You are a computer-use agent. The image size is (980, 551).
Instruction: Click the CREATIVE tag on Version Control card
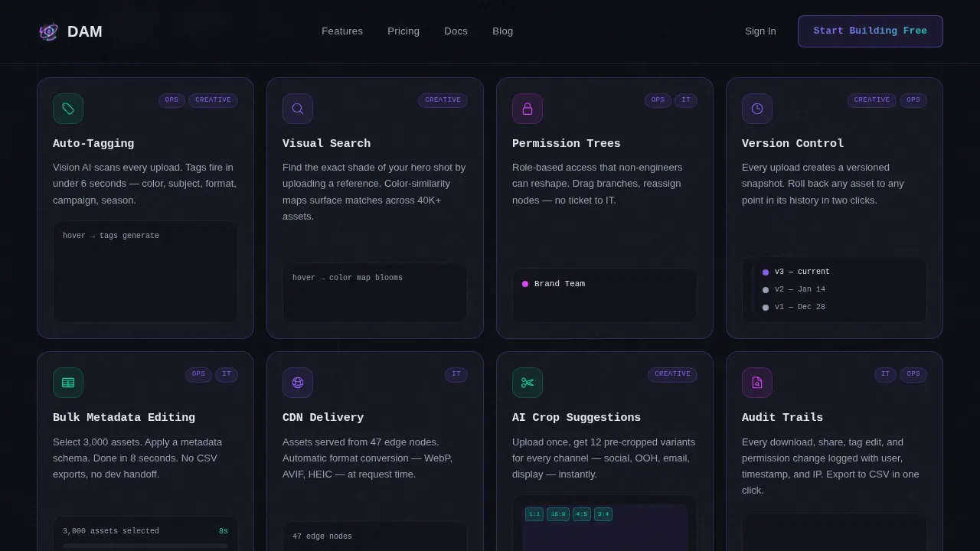872,100
